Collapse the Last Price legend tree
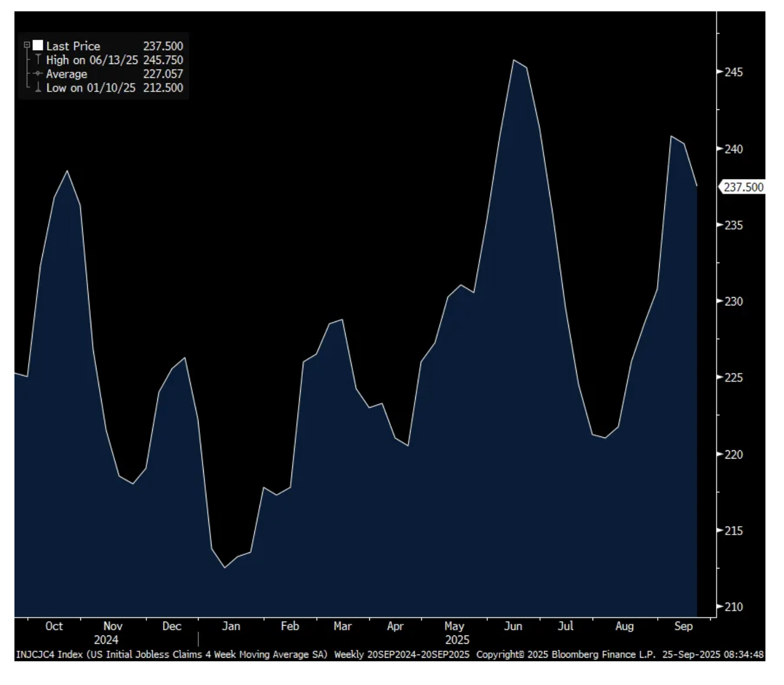 (x=27, y=45)
